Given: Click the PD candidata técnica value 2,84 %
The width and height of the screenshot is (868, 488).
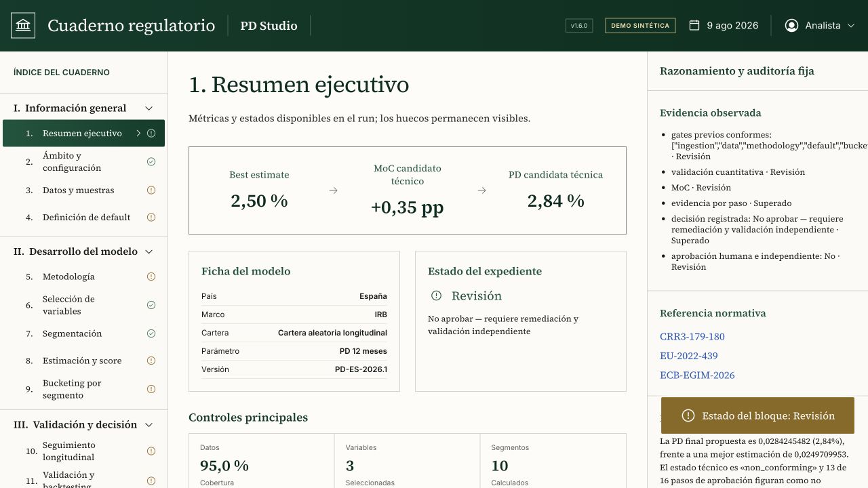Looking at the screenshot, I should (x=555, y=201).
